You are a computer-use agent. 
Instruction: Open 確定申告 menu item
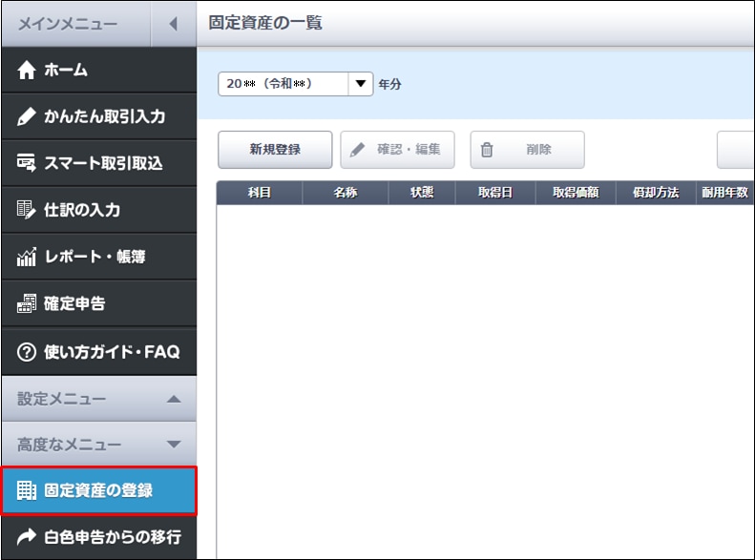click(x=98, y=303)
